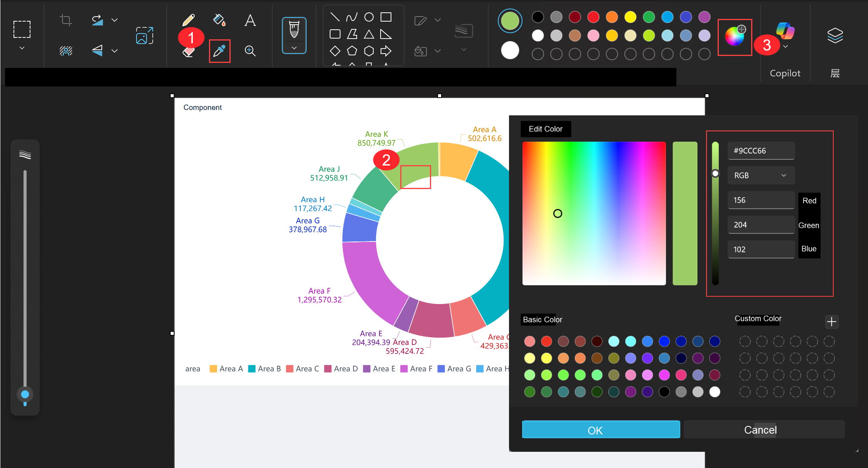Add a custom color with plus button
Screen dimensions: 868x468
832,322
